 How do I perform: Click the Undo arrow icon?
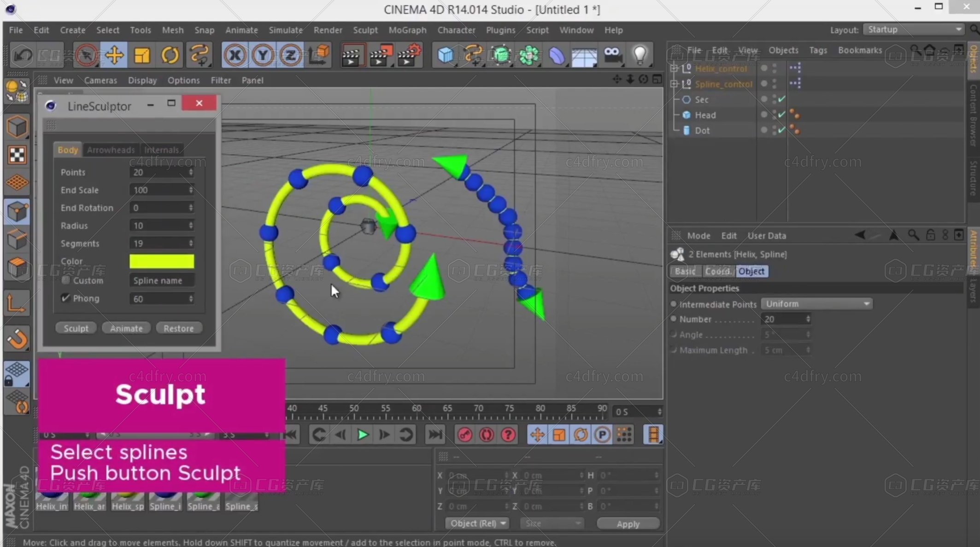click(x=23, y=55)
